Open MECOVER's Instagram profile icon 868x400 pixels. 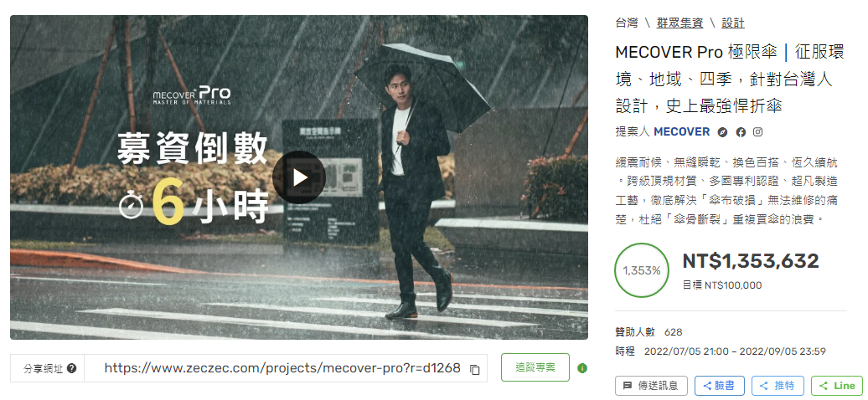[758, 132]
